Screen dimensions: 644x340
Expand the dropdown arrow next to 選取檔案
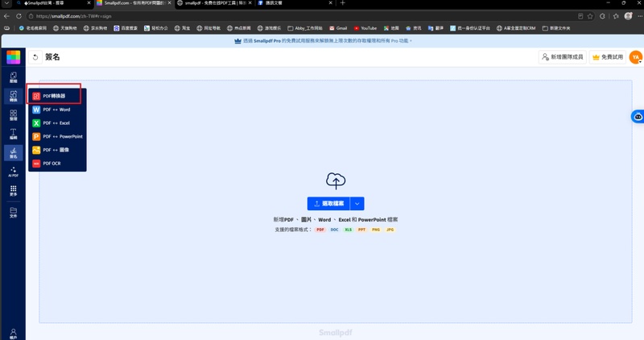pyautogui.click(x=357, y=204)
